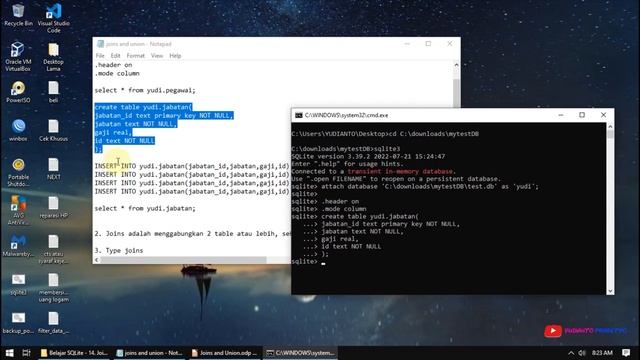
Task: Open the notification center icon
Action: pyautogui.click(x=626, y=353)
